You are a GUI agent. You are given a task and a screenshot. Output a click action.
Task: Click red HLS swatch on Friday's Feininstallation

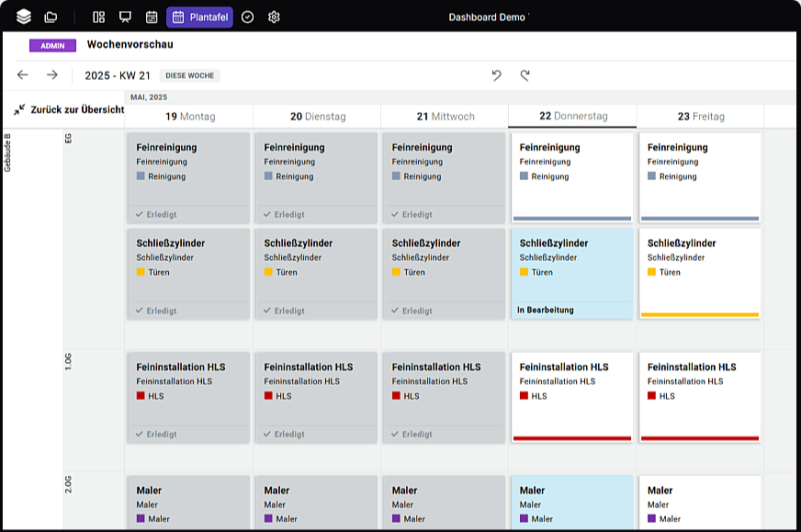pos(652,396)
